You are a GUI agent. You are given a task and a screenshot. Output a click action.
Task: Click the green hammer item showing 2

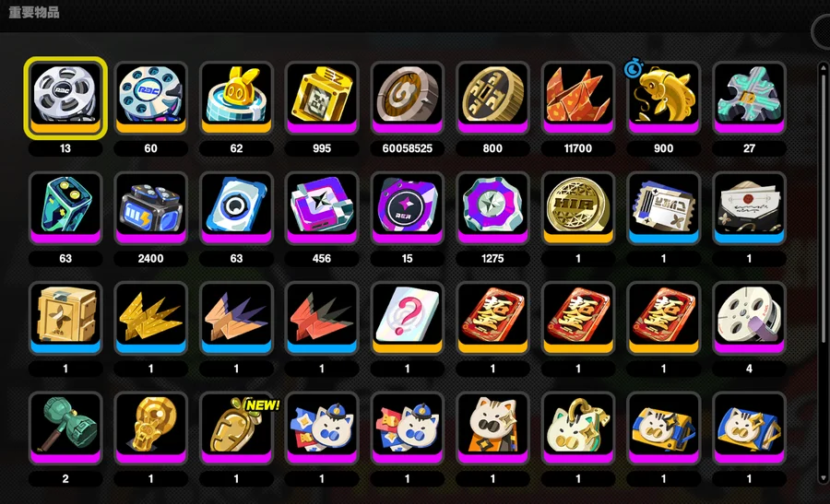coord(65,428)
